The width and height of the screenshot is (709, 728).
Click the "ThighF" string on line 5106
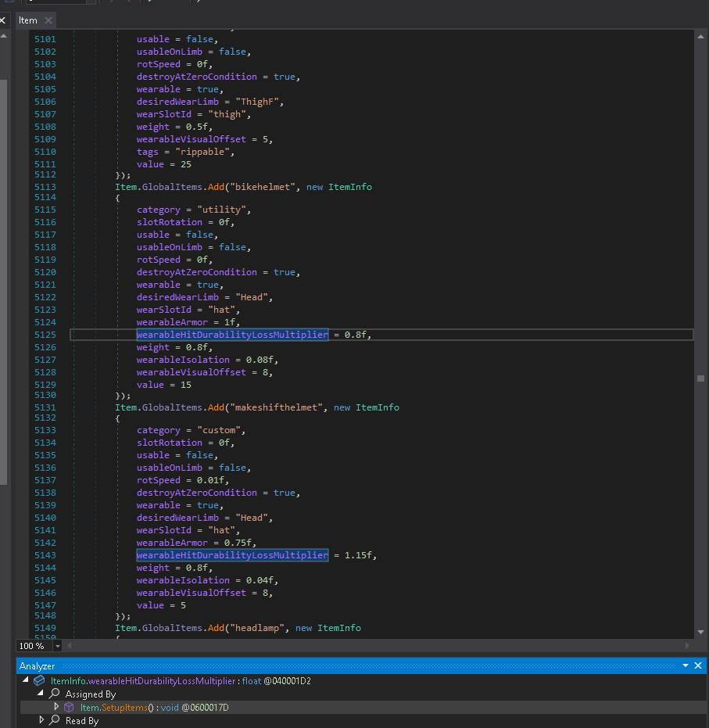tap(257, 102)
